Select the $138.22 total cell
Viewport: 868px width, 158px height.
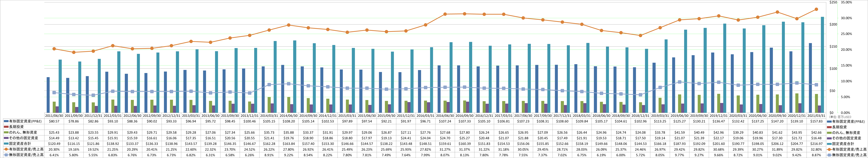tap(387, 144)
